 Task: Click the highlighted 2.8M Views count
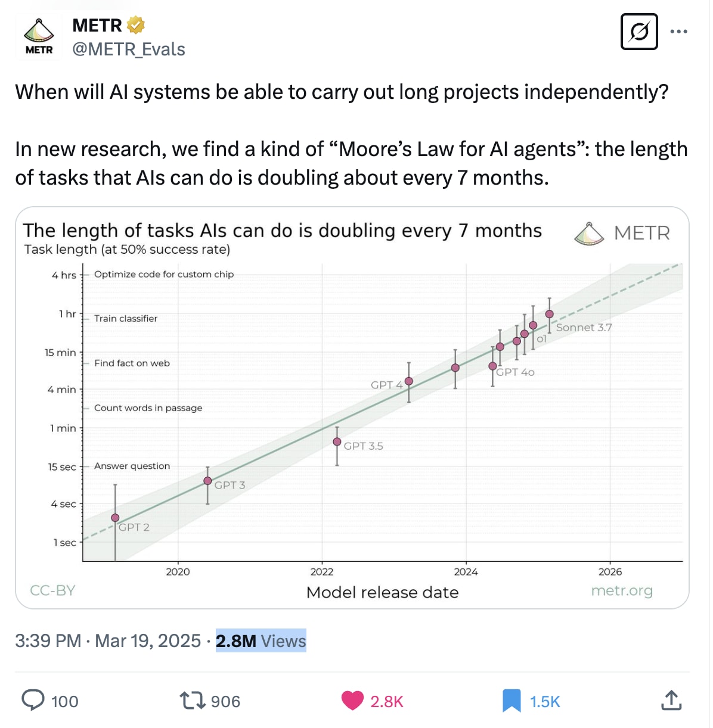(x=261, y=641)
